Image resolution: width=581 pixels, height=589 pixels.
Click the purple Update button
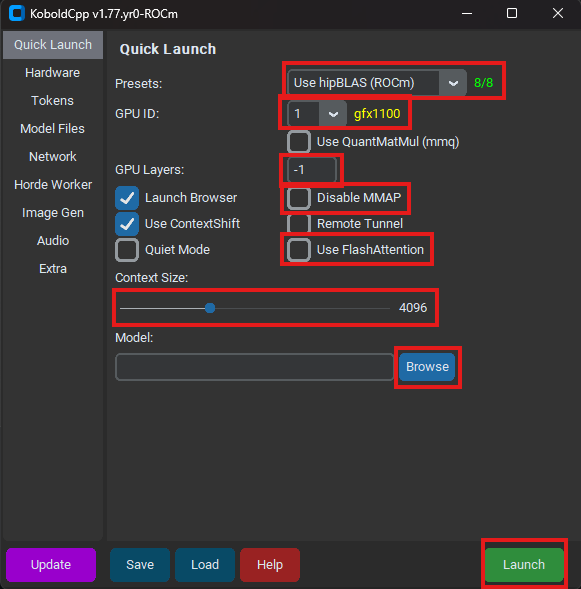(51, 565)
